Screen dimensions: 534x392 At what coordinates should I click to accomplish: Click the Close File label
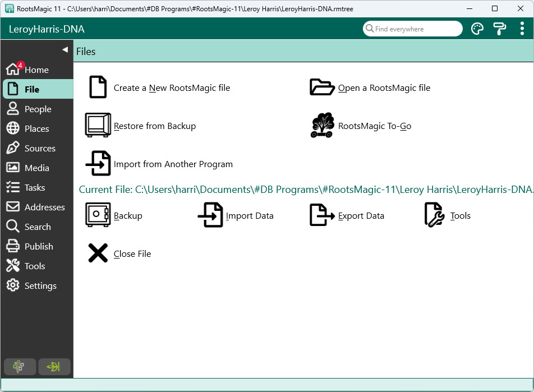pos(132,254)
